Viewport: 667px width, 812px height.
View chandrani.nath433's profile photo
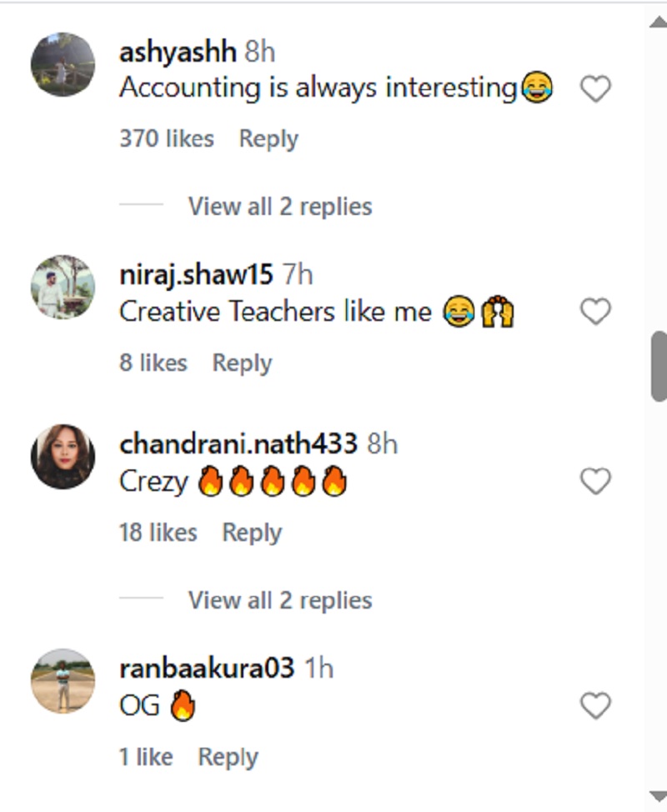coord(63,457)
